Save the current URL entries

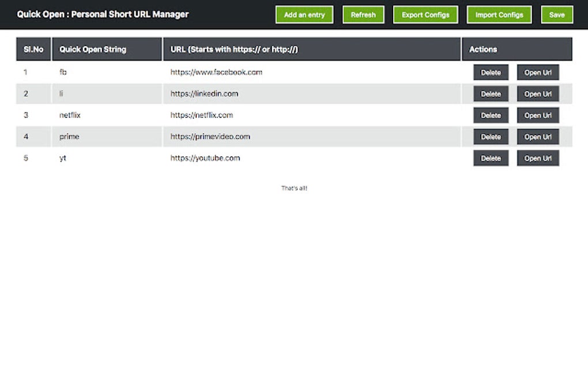point(557,15)
